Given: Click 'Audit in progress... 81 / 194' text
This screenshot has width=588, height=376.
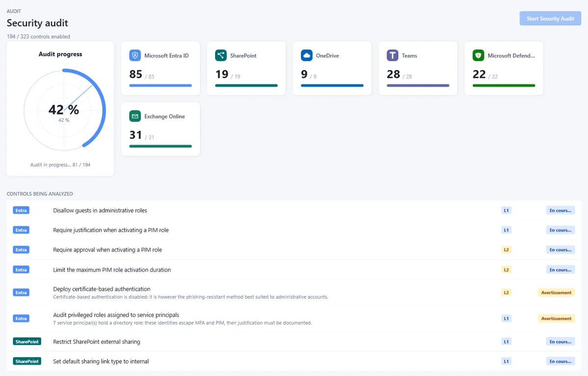Looking at the screenshot, I should (60, 165).
